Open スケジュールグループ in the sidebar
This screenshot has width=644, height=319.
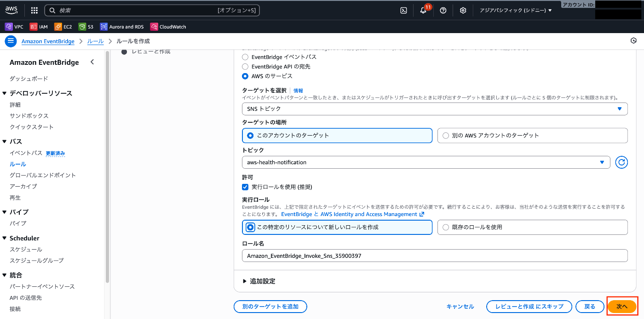tap(36, 260)
